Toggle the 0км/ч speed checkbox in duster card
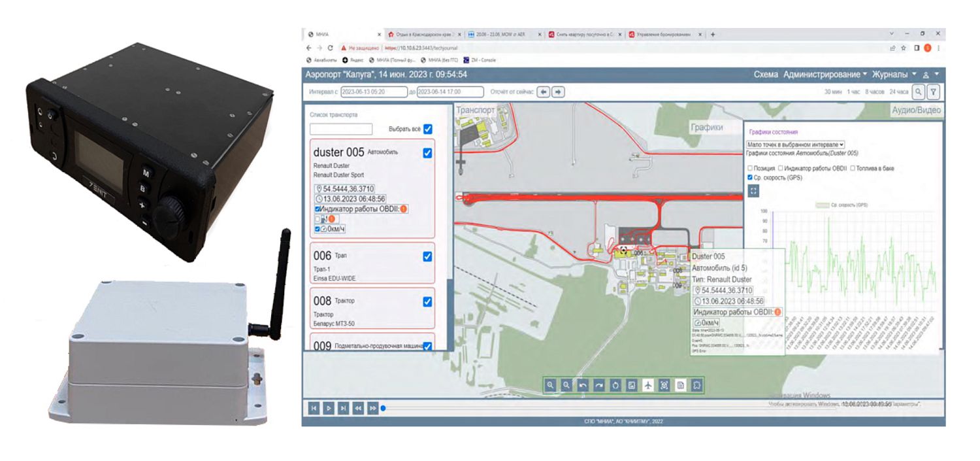980x461 pixels. coord(318,230)
